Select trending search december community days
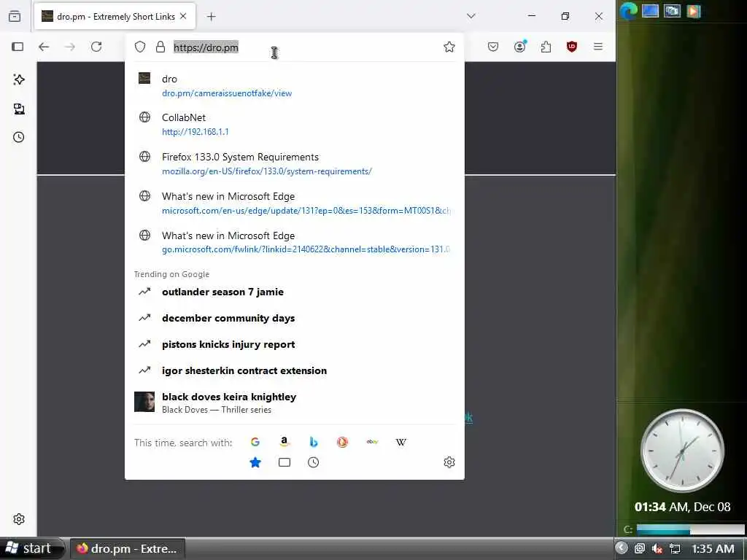Screen dimensions: 747x560 click(x=294, y=318)
